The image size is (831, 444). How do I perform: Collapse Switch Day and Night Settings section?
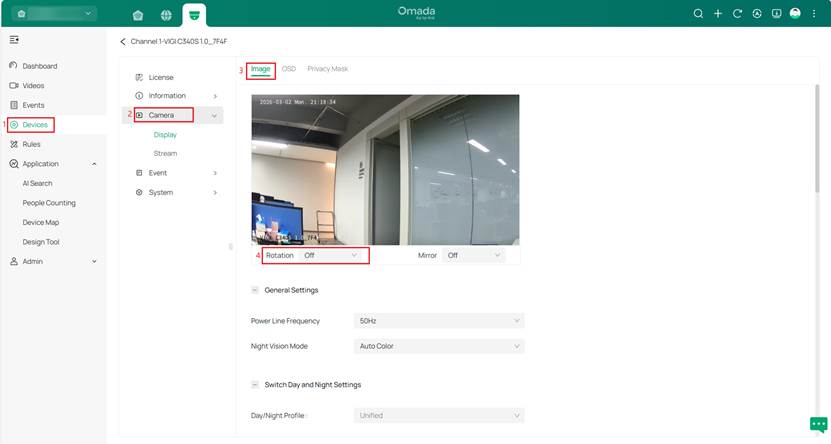tap(255, 384)
